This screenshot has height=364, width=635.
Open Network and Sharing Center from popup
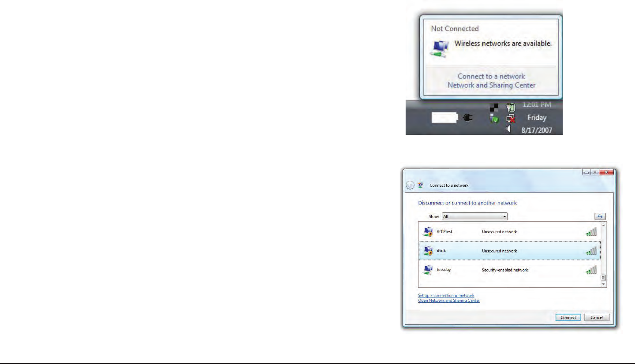491,85
